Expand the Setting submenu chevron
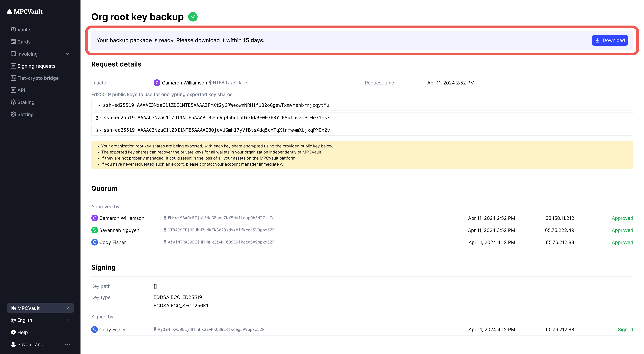644x354 pixels. tap(67, 114)
